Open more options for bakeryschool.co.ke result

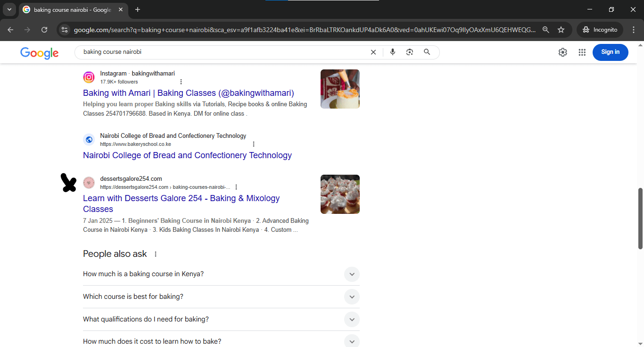254,144
